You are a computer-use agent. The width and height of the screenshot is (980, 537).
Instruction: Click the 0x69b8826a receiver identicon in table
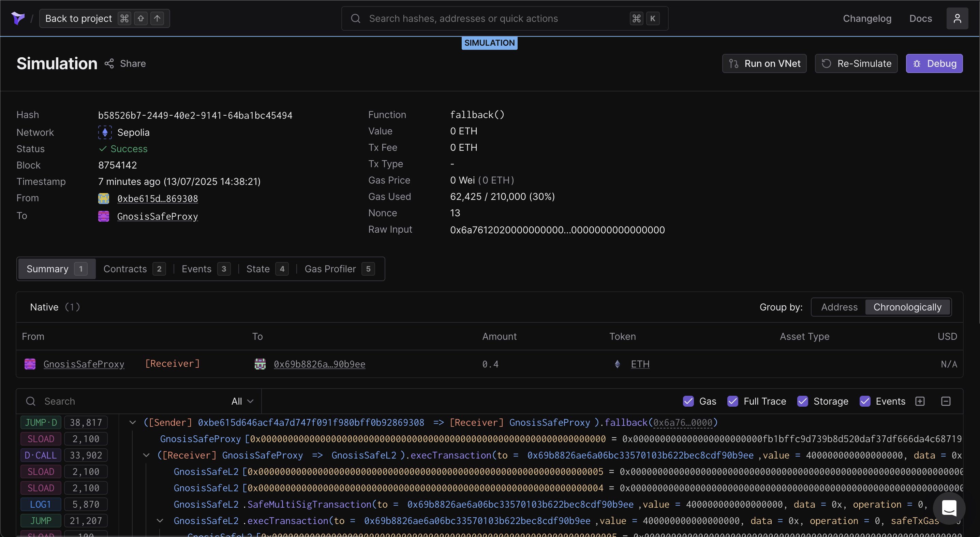[x=260, y=364]
